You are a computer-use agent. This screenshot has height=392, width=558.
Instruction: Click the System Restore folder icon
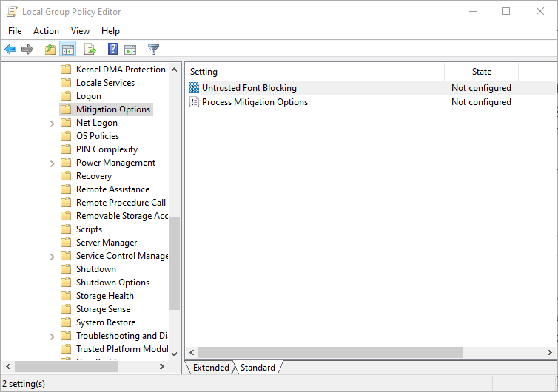(x=66, y=322)
